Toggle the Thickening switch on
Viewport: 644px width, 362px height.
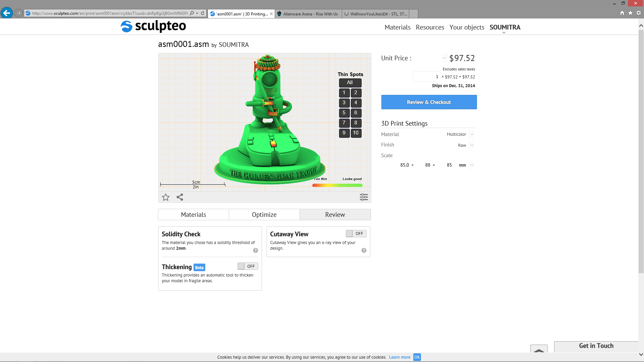[248, 266]
